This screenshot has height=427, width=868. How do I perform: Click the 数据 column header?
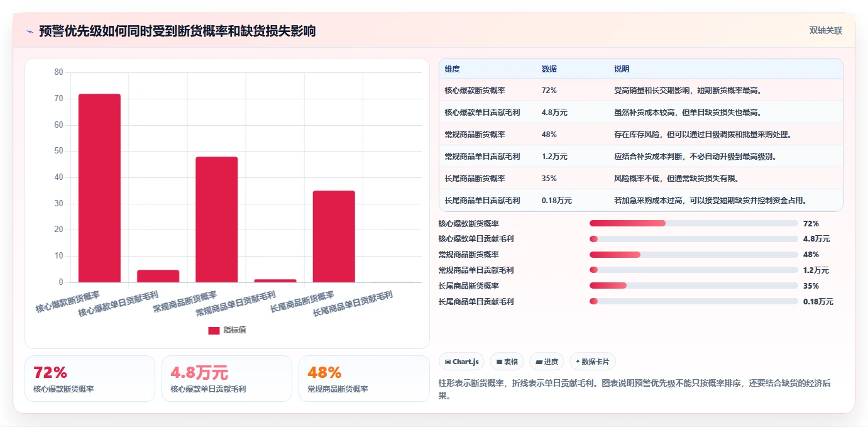coord(549,69)
